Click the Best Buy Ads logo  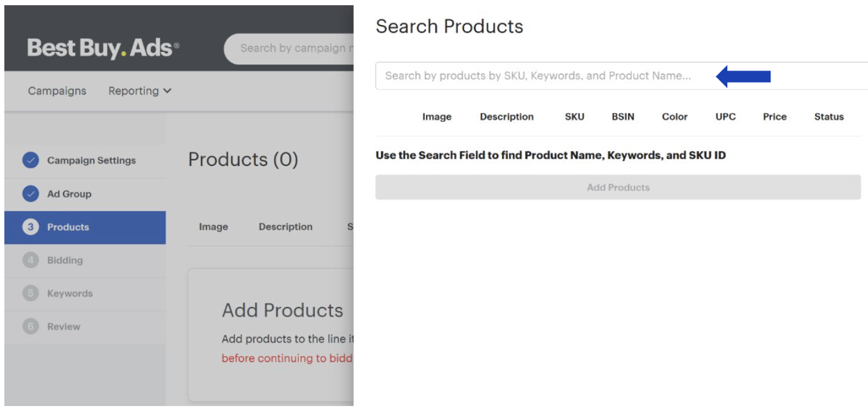(103, 48)
